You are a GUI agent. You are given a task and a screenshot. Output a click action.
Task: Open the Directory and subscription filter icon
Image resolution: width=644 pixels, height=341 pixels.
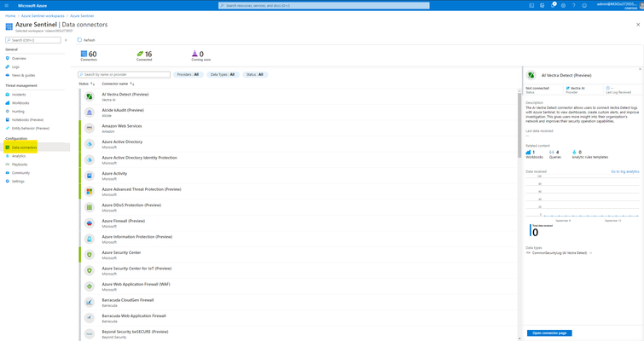tap(542, 5)
